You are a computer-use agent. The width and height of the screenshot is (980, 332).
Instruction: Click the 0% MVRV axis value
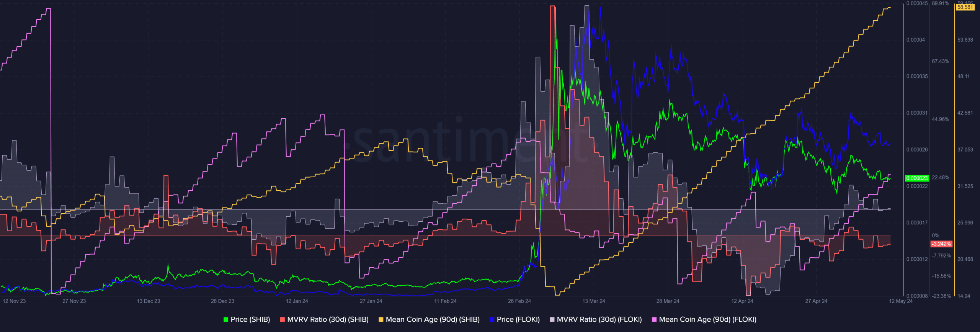pos(935,236)
